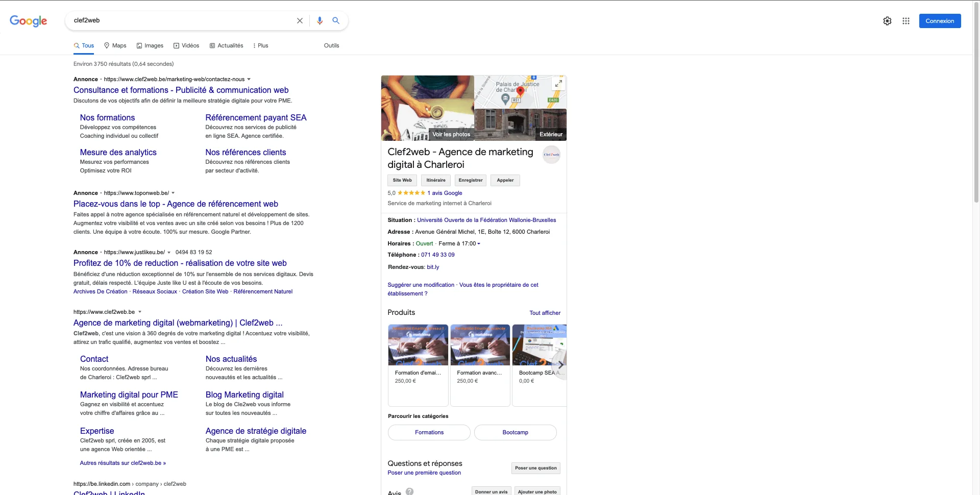Image resolution: width=980 pixels, height=495 pixels.
Task: Click phone number 071 49 33 09
Action: pos(437,255)
